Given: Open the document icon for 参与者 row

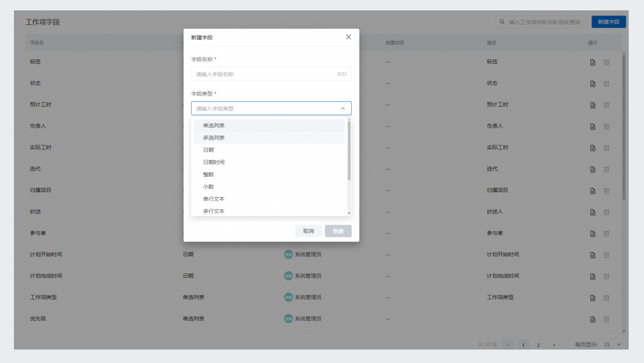Looking at the screenshot, I should pos(593,233).
